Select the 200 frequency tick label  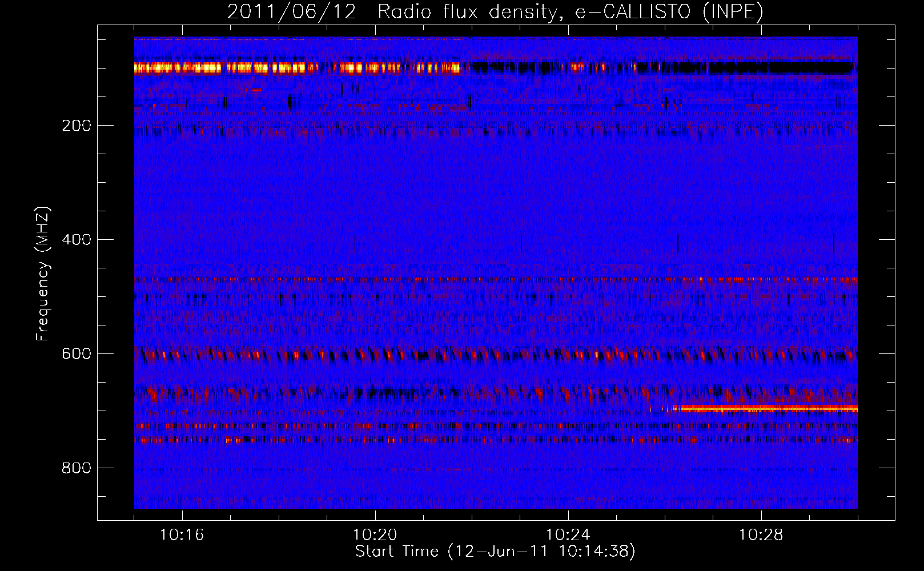77,126
